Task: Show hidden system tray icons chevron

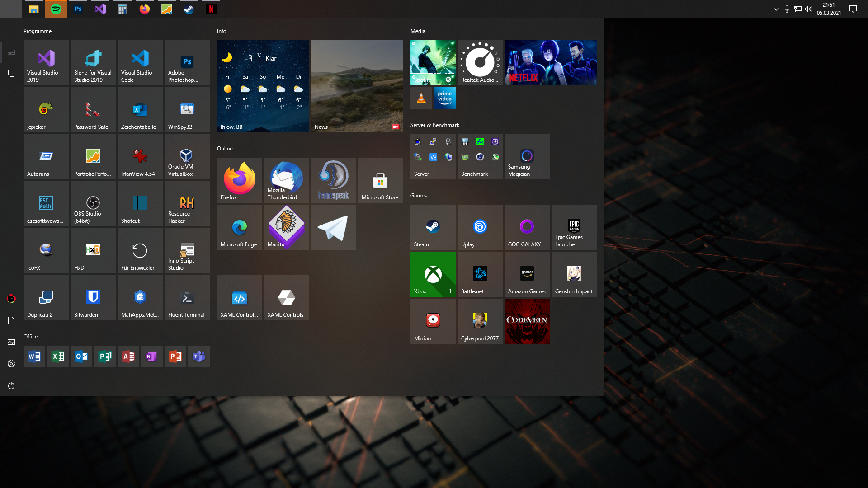Action: pos(776,9)
